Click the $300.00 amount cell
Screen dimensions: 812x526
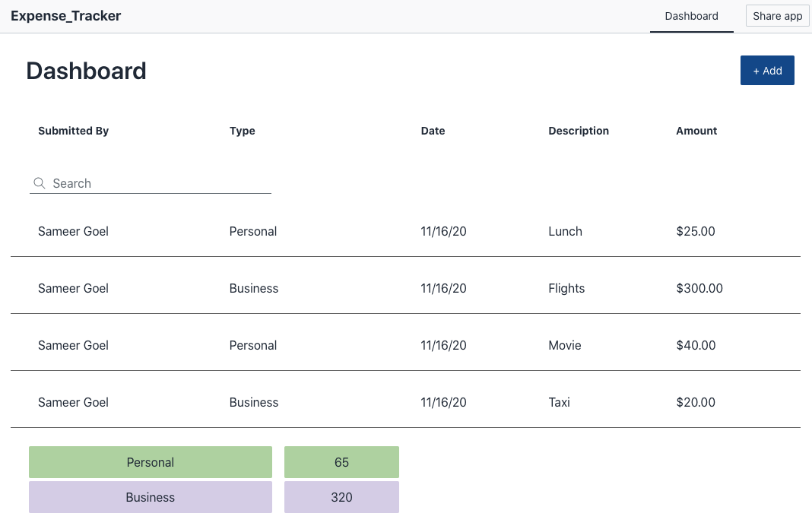(699, 288)
